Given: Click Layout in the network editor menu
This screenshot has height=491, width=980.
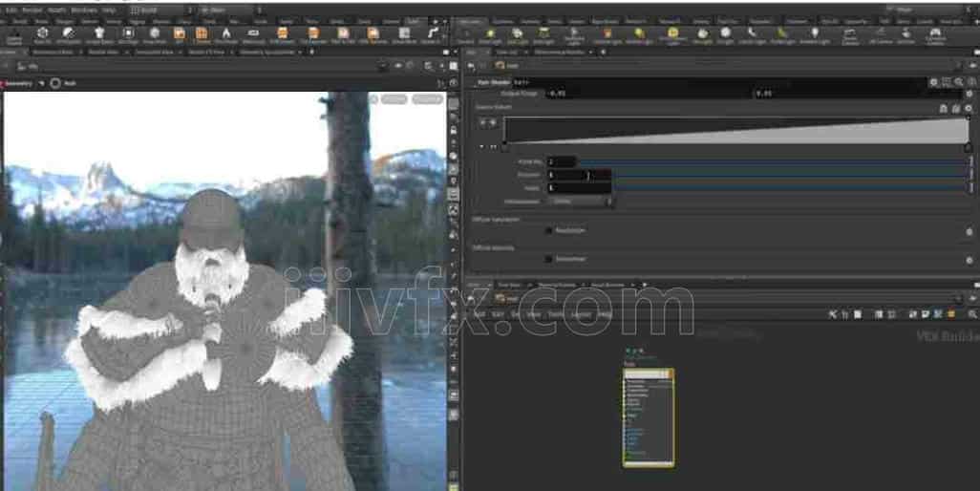Looking at the screenshot, I should click(x=581, y=313).
